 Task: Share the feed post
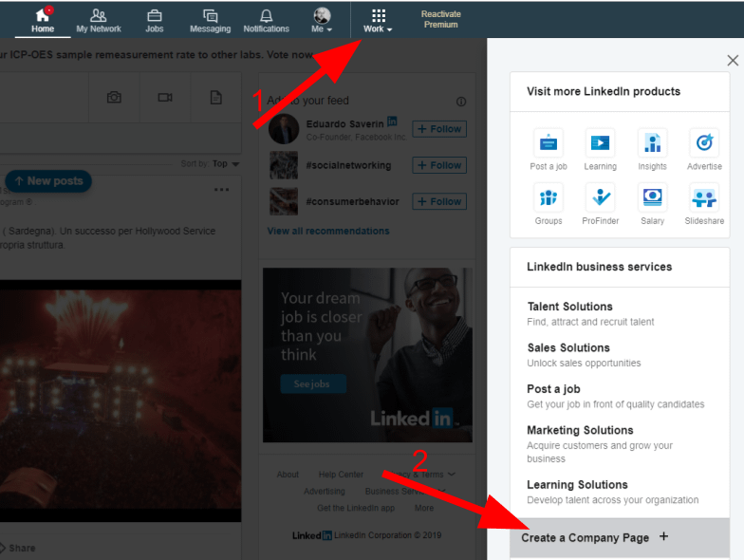(x=17, y=548)
